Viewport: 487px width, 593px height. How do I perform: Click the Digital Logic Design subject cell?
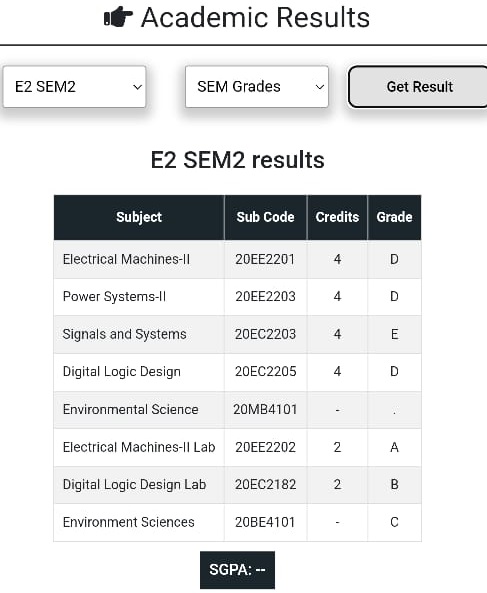point(139,372)
